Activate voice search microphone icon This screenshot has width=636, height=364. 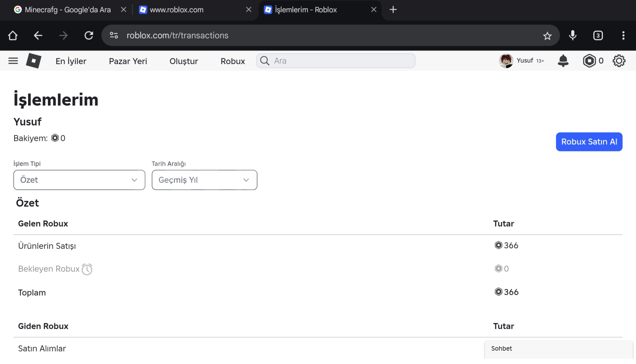pos(573,35)
